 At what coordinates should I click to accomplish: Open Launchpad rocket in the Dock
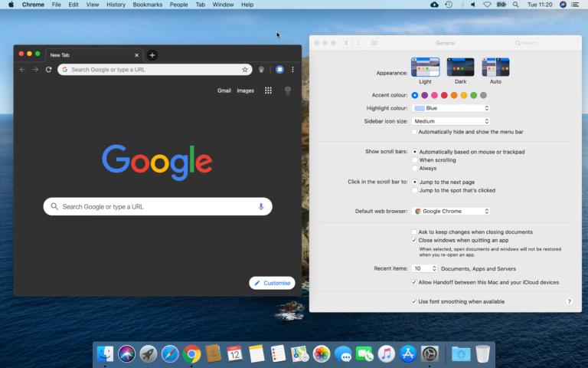pyautogui.click(x=148, y=353)
